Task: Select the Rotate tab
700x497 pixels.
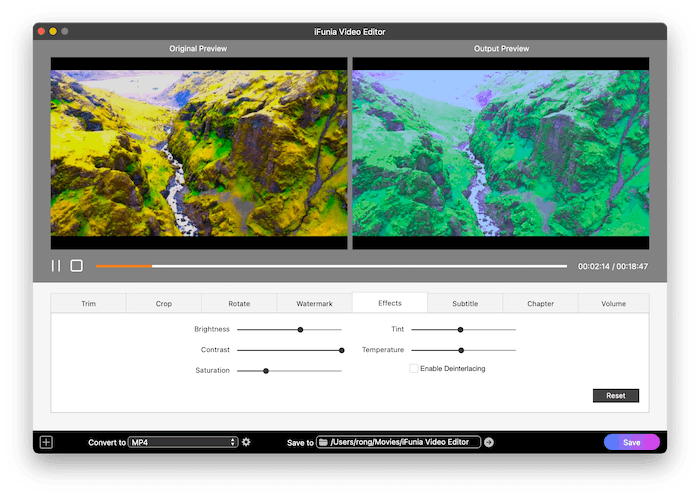Action: (239, 303)
